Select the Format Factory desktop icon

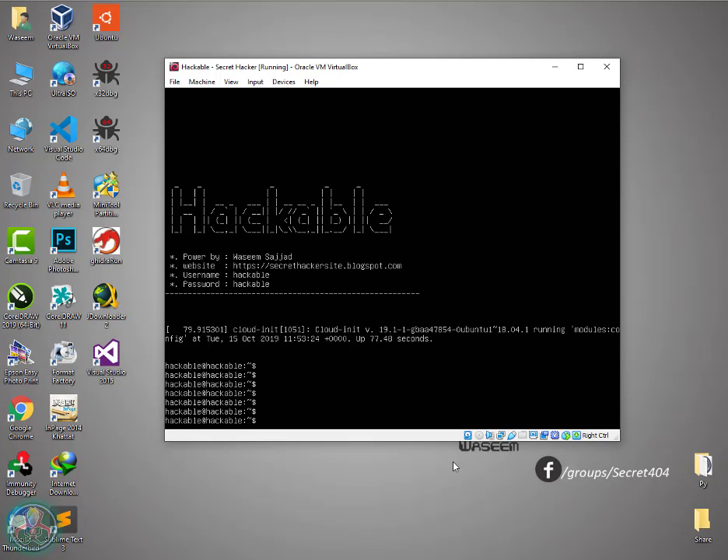click(63, 362)
